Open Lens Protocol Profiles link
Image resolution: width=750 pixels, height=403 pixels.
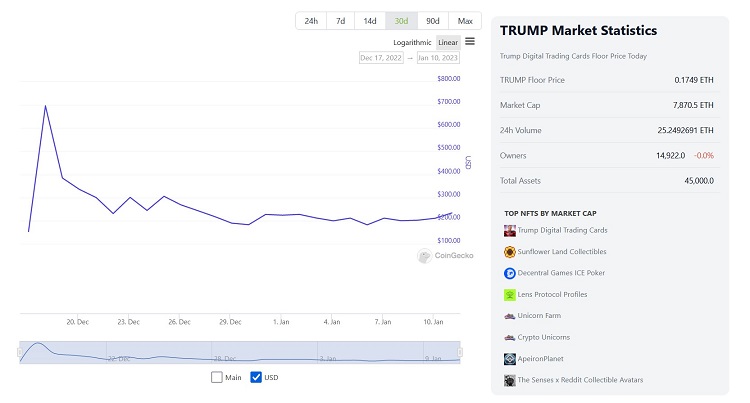tap(552, 294)
